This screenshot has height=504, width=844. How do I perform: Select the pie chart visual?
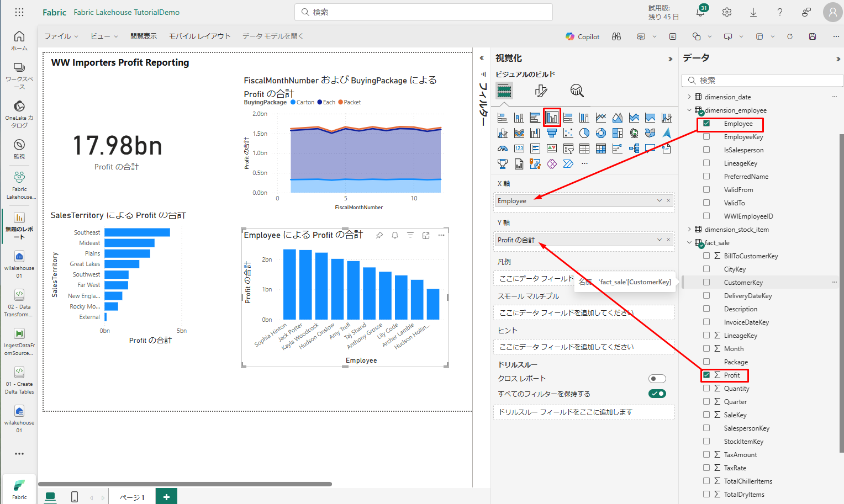pos(584,133)
